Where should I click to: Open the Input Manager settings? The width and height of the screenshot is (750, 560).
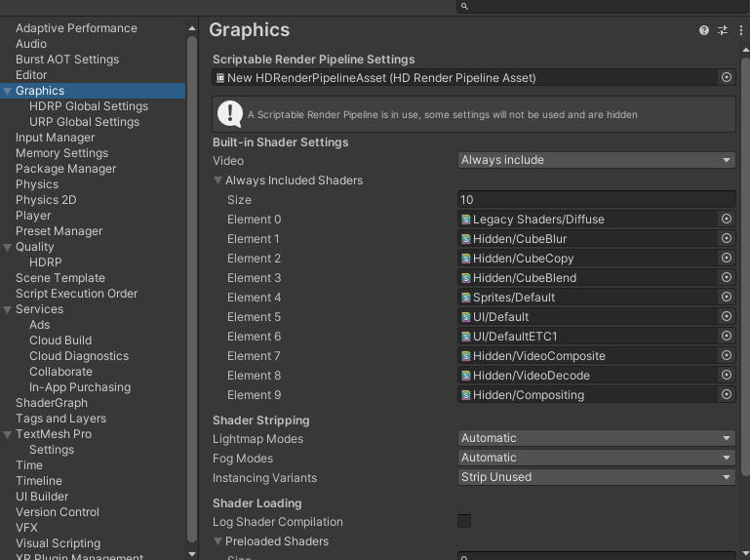click(x=55, y=138)
